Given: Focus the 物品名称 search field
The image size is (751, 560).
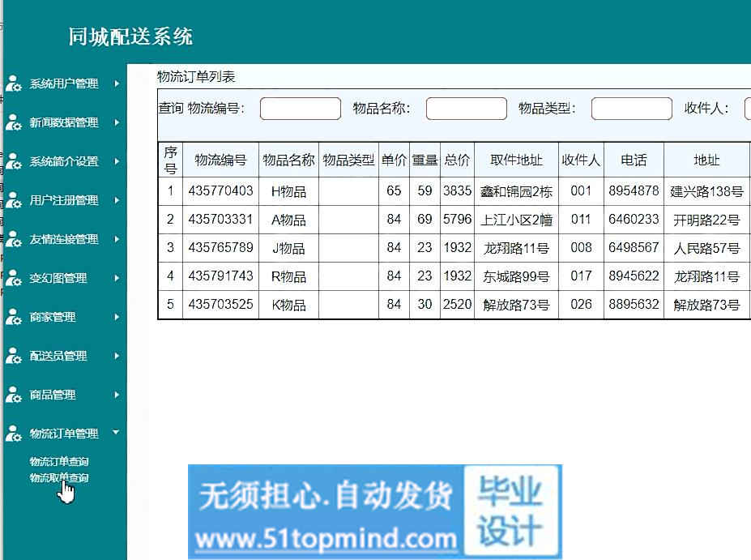Looking at the screenshot, I should [x=467, y=109].
